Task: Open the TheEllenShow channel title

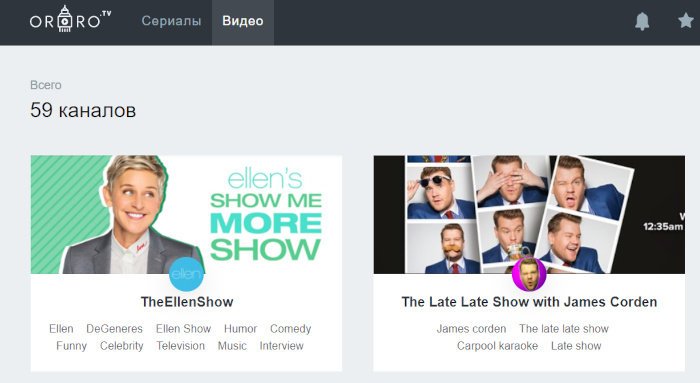Action: click(x=187, y=302)
